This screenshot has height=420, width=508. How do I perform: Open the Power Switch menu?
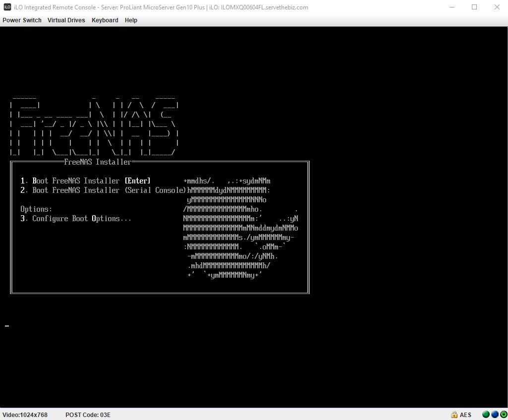point(22,20)
